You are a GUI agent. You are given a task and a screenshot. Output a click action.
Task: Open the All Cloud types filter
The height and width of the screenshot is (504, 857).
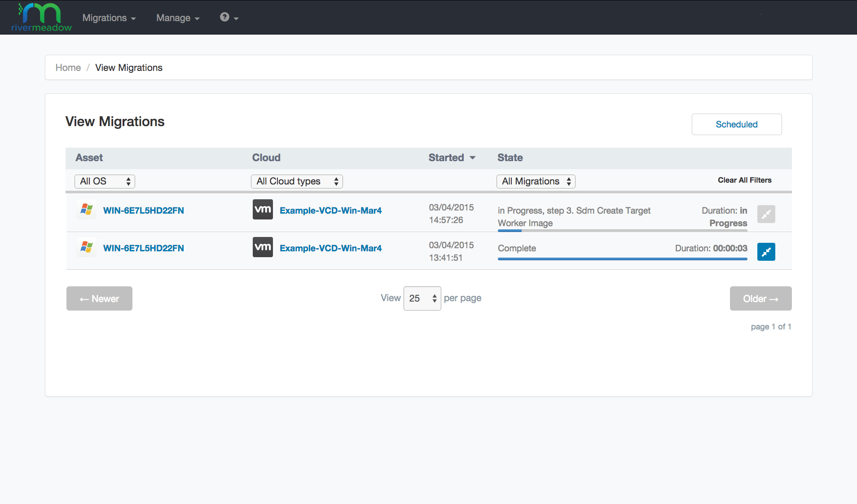[x=297, y=181]
